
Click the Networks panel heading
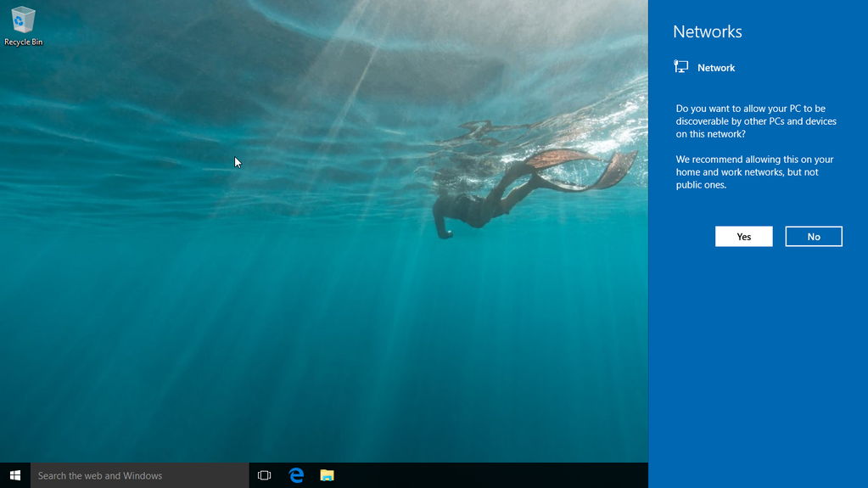tap(707, 31)
